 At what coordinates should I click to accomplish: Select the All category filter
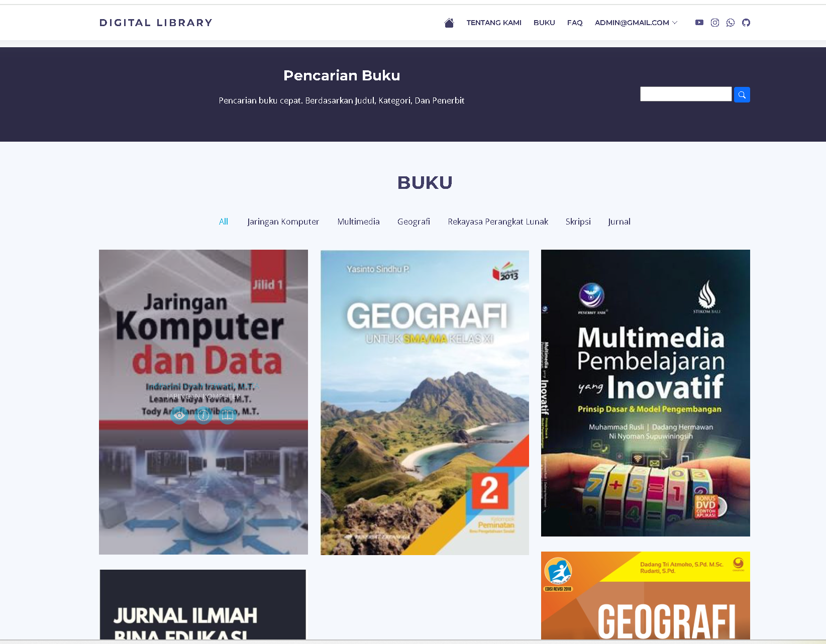pos(224,222)
